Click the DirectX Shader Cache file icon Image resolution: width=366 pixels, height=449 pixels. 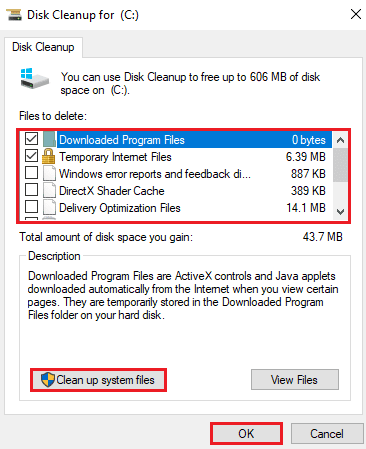[49, 191]
